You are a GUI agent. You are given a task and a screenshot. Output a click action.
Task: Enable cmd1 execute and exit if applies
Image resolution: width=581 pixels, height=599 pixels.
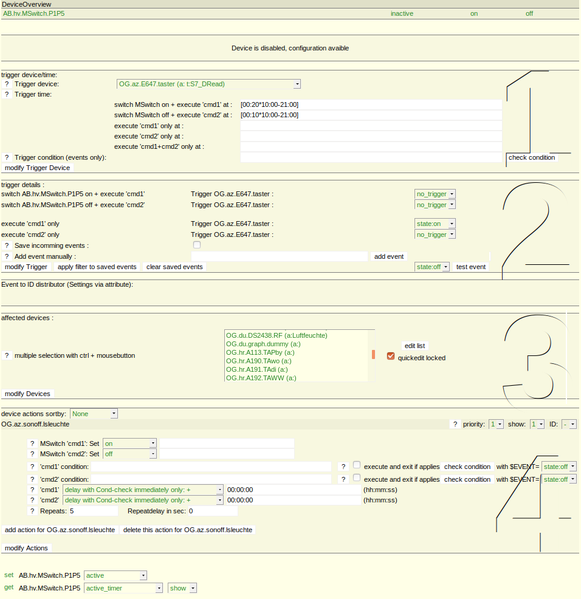(x=356, y=465)
